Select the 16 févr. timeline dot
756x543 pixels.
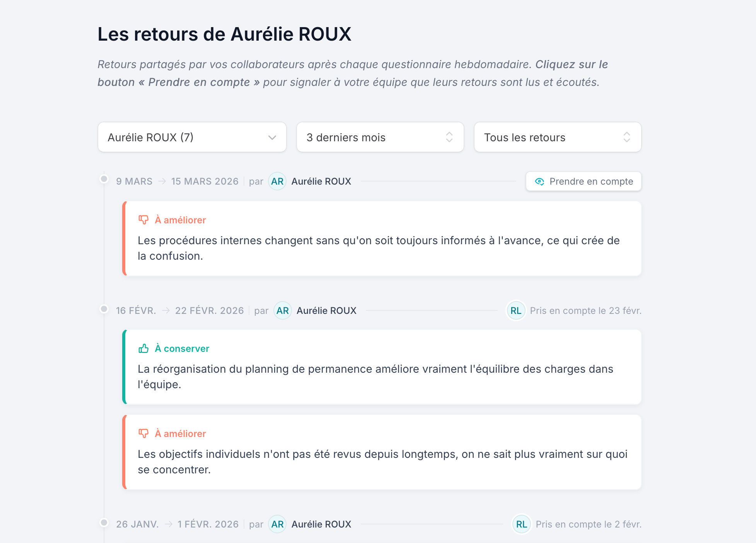104,309
